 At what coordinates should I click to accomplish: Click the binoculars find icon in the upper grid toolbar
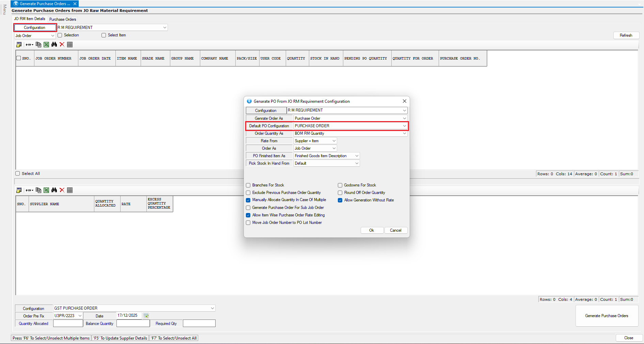coord(54,45)
